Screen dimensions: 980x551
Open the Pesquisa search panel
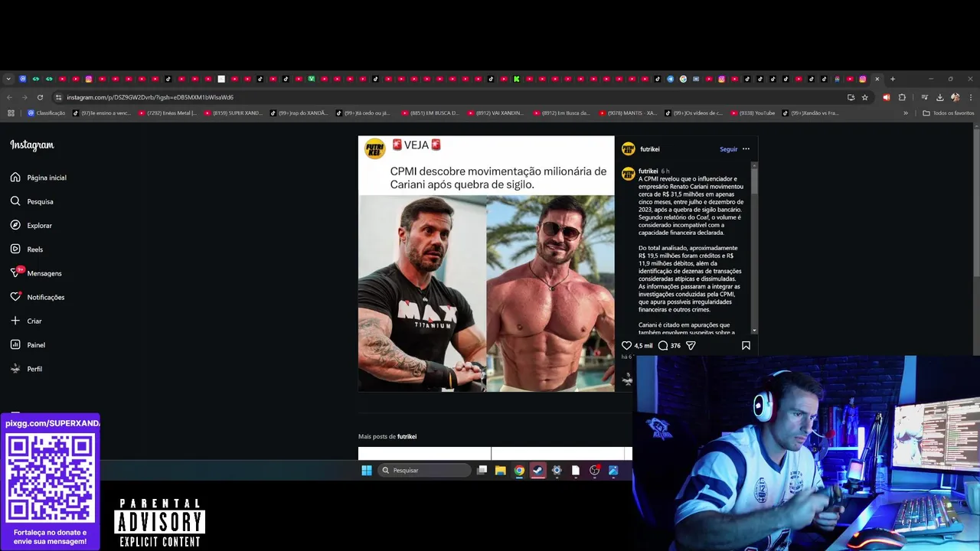[32, 201]
